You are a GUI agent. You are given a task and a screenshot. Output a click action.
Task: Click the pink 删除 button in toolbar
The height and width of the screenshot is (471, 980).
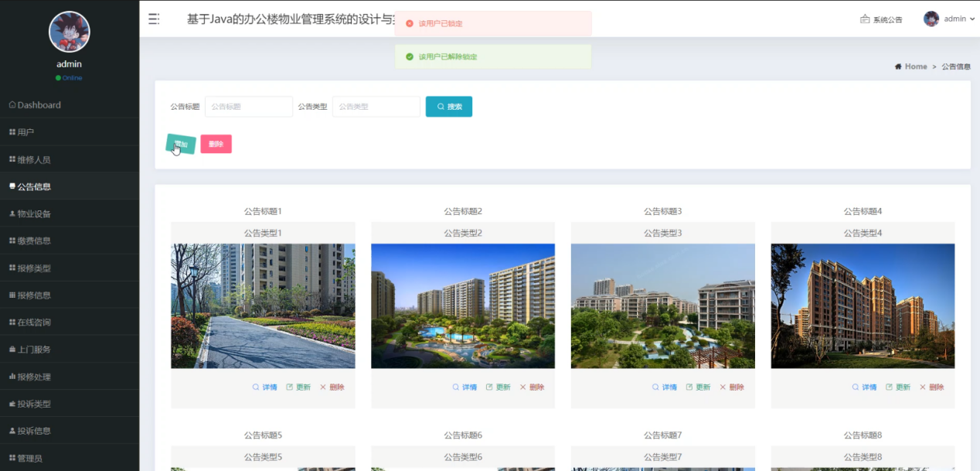pyautogui.click(x=216, y=144)
